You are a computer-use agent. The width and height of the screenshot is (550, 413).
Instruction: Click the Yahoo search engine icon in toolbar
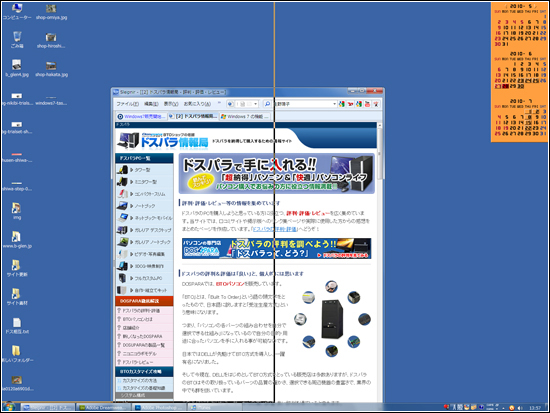[350, 104]
